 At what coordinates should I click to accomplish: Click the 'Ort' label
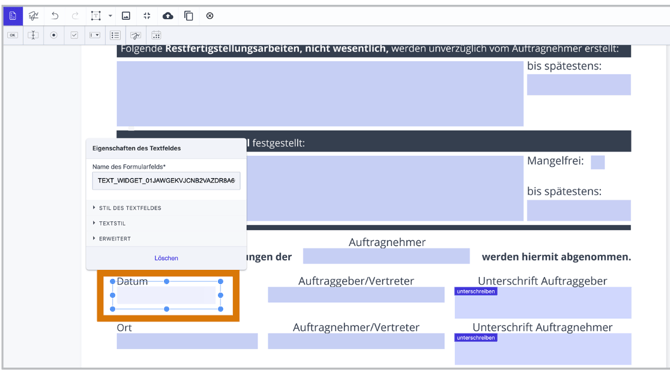pyautogui.click(x=124, y=328)
